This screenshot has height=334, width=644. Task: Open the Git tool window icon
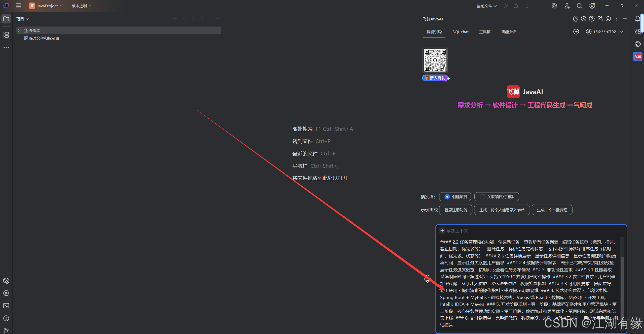pyautogui.click(x=6, y=330)
